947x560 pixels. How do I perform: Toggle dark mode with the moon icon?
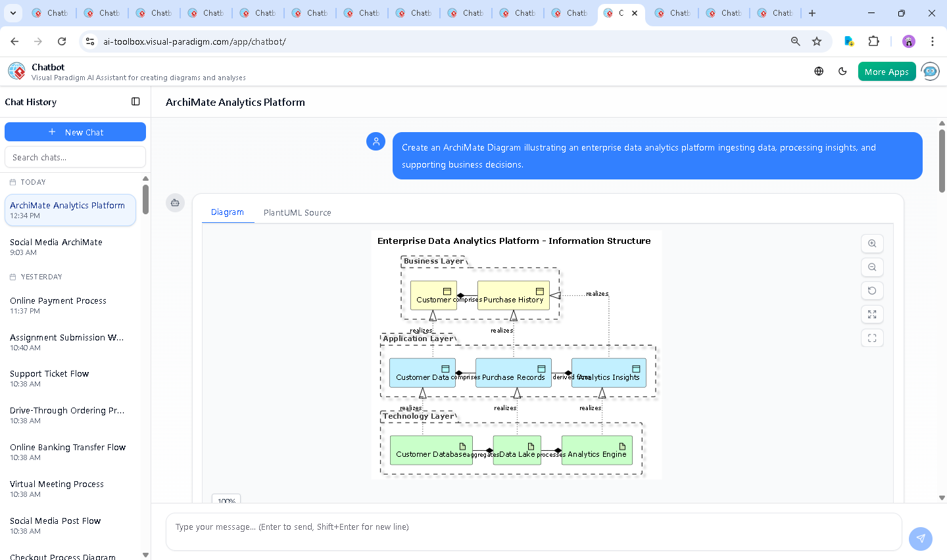(842, 71)
